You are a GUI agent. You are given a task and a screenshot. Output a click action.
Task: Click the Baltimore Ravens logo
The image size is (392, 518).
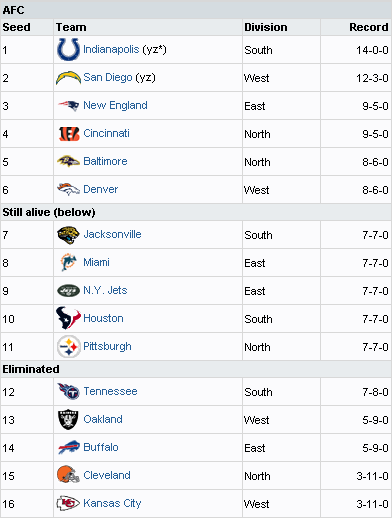point(68,162)
